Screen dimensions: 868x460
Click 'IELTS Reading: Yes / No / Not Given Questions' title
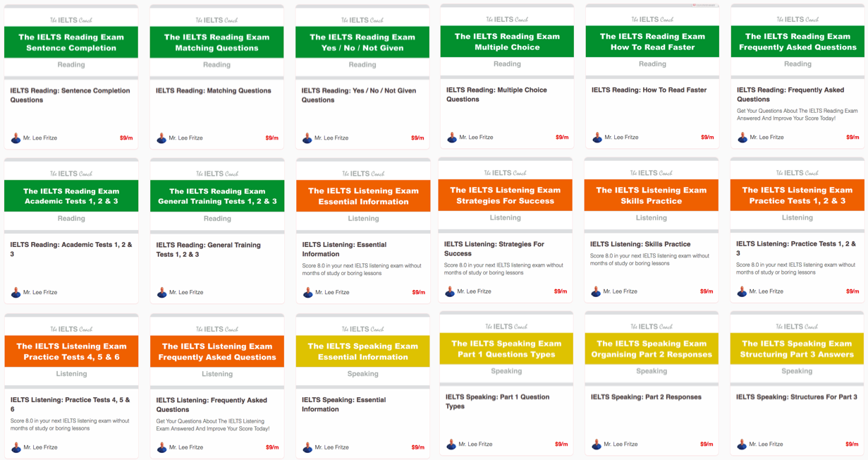(x=358, y=95)
